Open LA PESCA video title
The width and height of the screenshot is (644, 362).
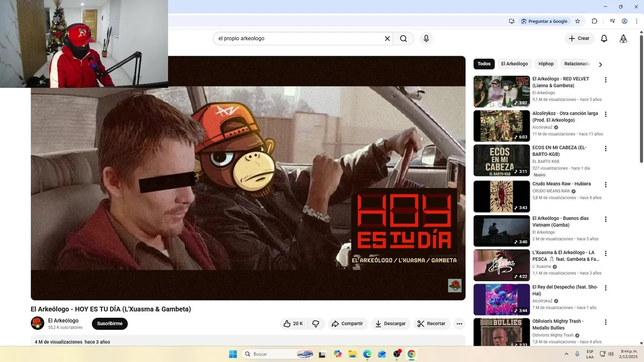coord(566,256)
